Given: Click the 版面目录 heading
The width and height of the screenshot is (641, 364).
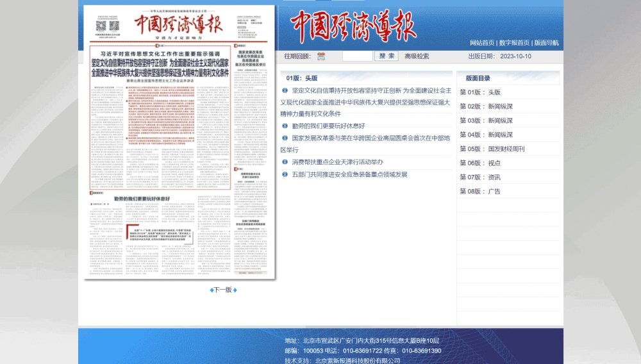Looking at the screenshot, I should [x=478, y=78].
